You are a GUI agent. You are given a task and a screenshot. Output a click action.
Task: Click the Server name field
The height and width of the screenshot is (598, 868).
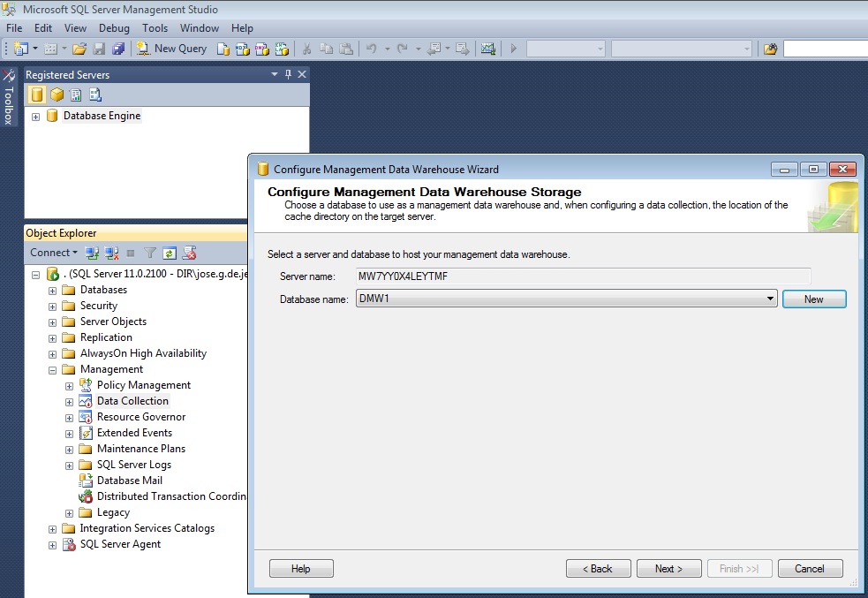[x=584, y=276]
